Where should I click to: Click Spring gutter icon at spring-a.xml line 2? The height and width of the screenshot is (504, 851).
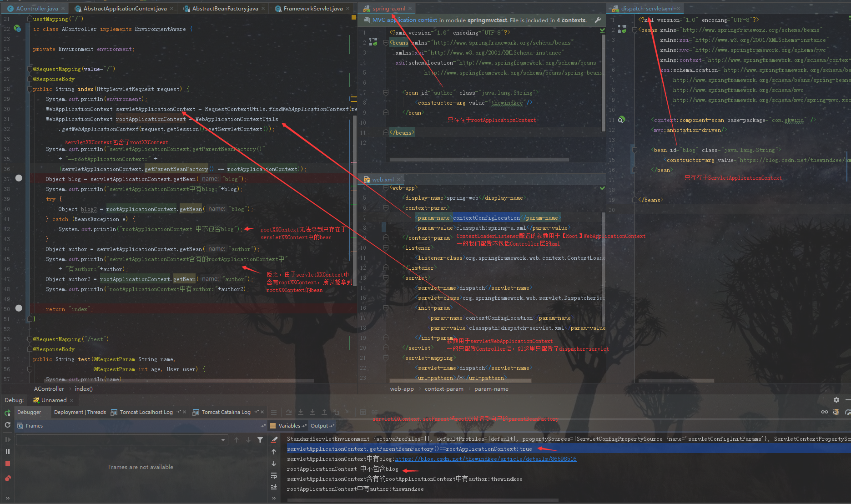click(373, 42)
